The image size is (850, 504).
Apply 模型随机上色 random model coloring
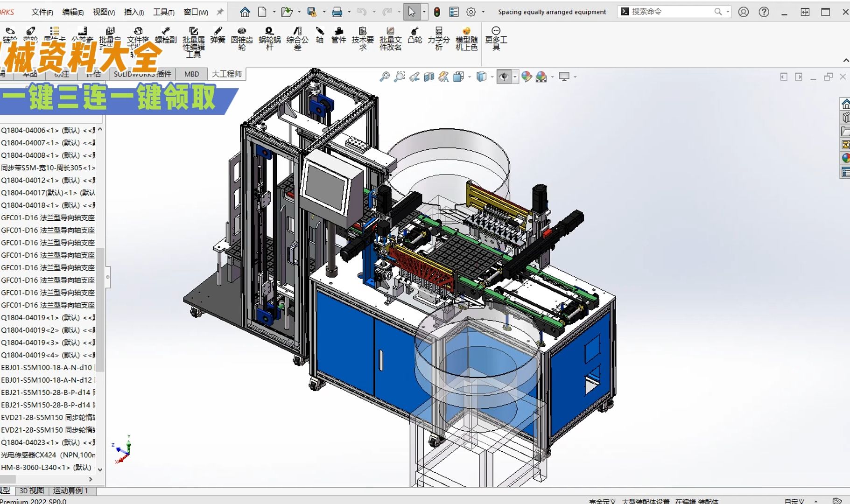(x=467, y=39)
